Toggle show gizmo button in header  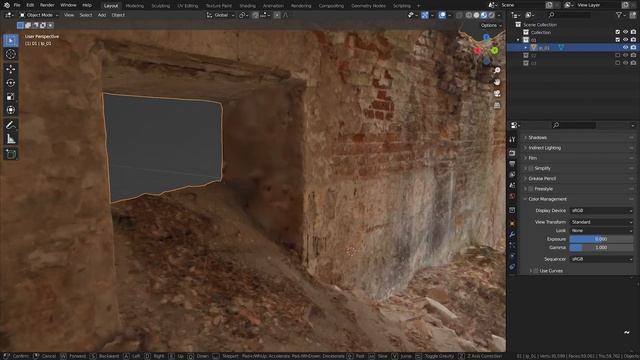point(425,15)
